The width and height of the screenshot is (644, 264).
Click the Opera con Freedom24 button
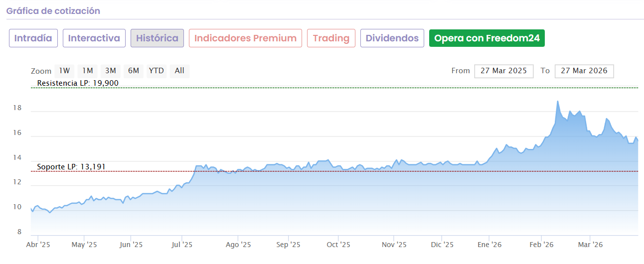tap(486, 38)
